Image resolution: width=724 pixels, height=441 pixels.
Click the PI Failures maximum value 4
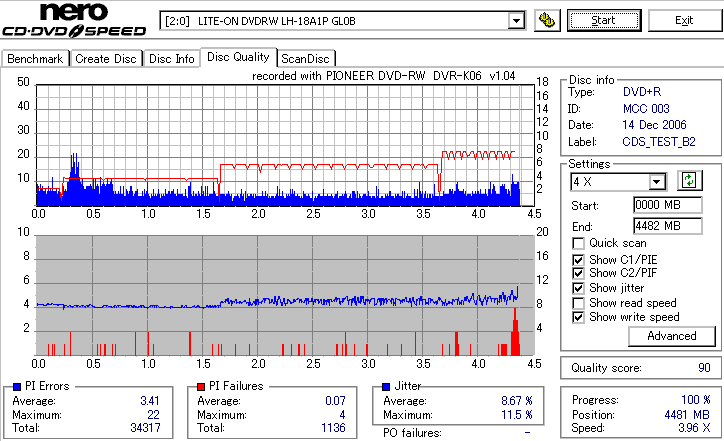(342, 415)
